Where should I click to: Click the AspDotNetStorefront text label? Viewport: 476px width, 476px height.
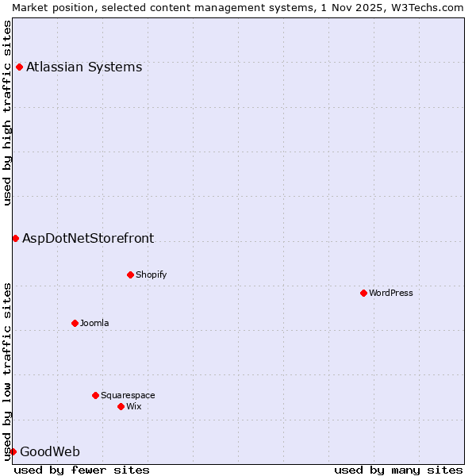tap(88, 238)
